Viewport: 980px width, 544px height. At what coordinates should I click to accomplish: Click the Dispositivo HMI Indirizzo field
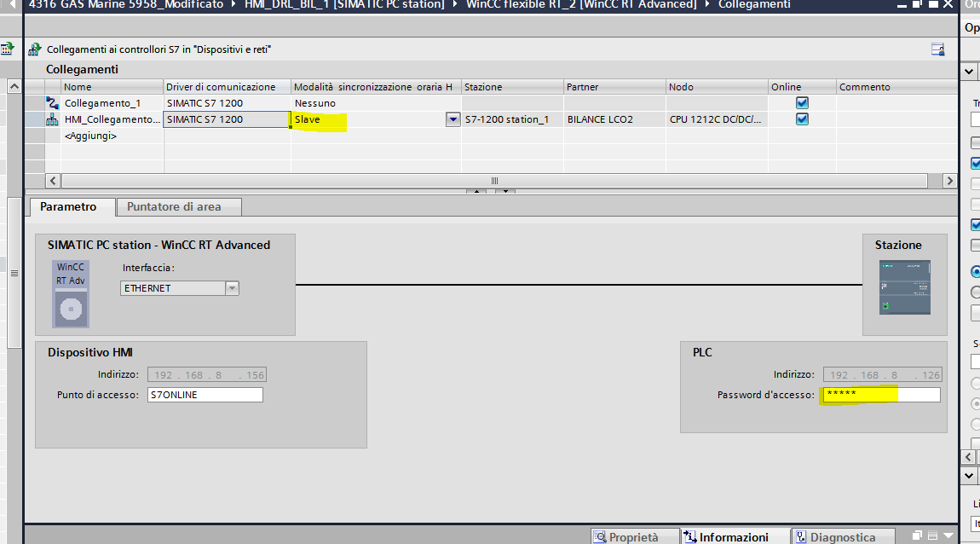[207, 374]
